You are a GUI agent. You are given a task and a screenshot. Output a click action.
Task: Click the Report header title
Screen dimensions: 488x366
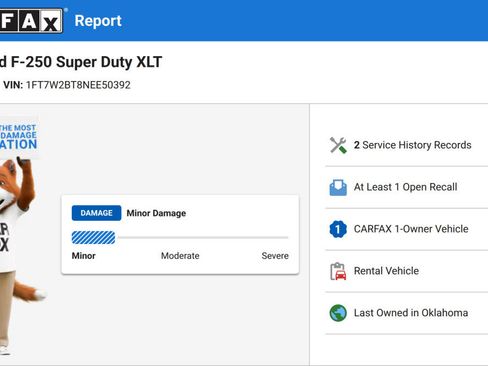98,21
